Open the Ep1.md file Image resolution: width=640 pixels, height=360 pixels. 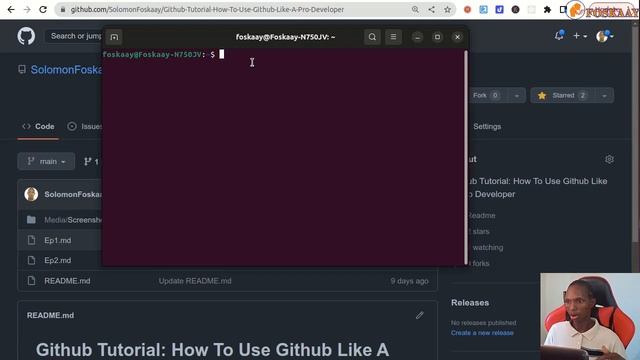point(58,240)
